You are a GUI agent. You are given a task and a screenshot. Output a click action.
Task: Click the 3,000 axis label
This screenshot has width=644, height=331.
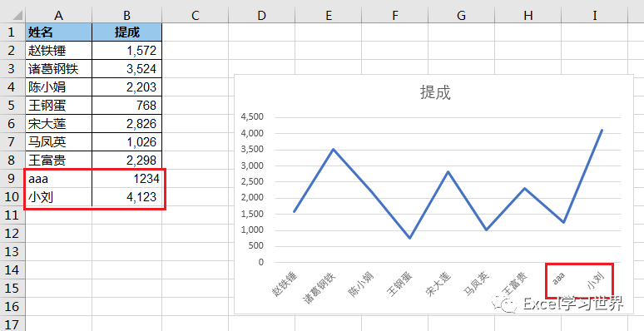pyautogui.click(x=252, y=165)
